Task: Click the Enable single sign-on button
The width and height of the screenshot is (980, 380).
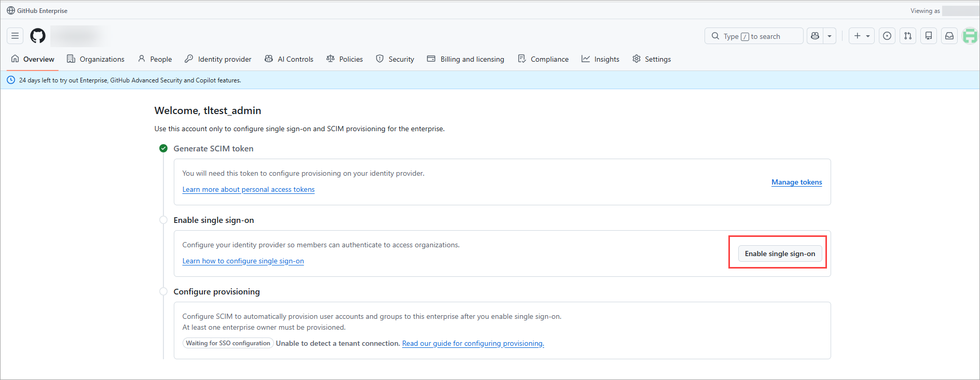Action: pos(780,254)
